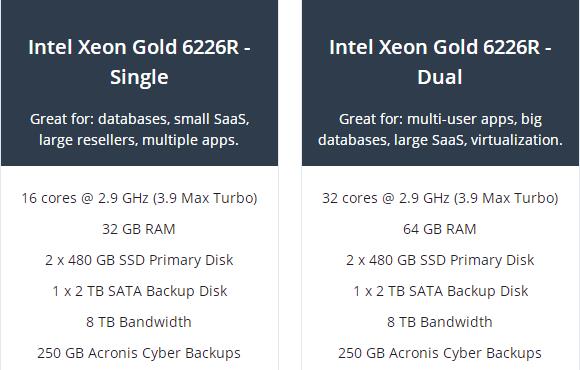The image size is (580, 370).
Task: Click the Intel Xeon Gold 6226R Single heading
Action: (x=139, y=62)
